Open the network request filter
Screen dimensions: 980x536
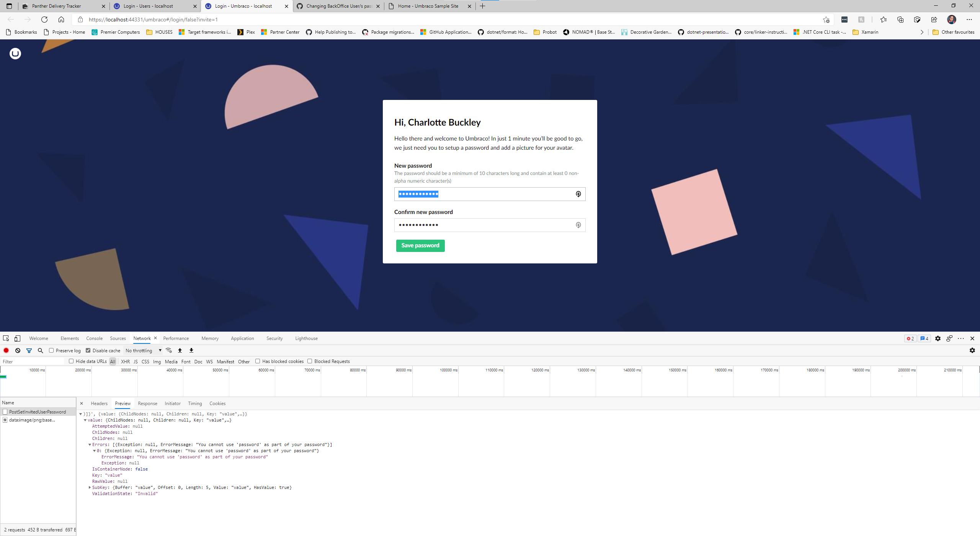point(29,350)
